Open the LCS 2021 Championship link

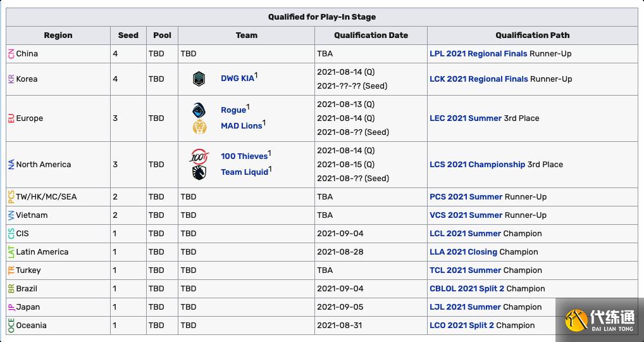pos(477,165)
